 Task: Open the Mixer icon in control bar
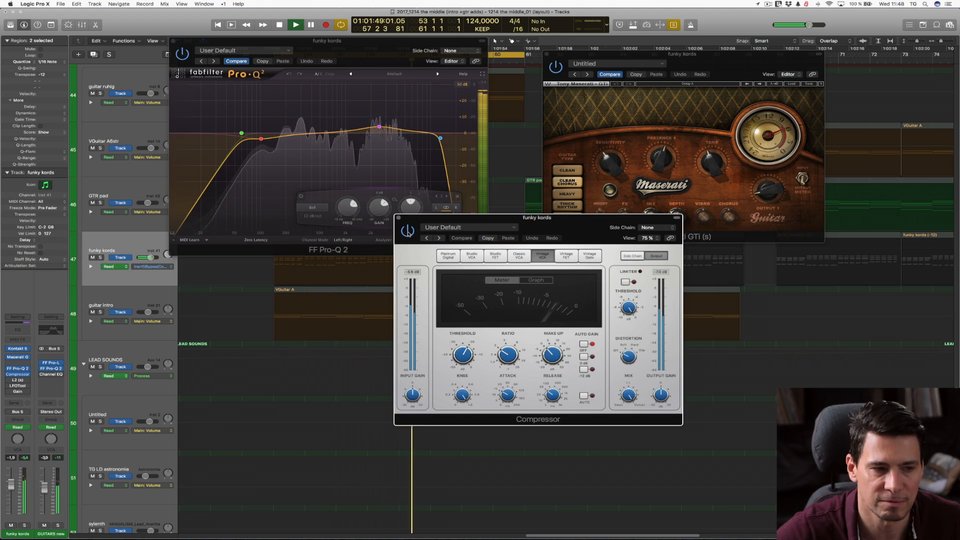pyautogui.click(x=82, y=25)
